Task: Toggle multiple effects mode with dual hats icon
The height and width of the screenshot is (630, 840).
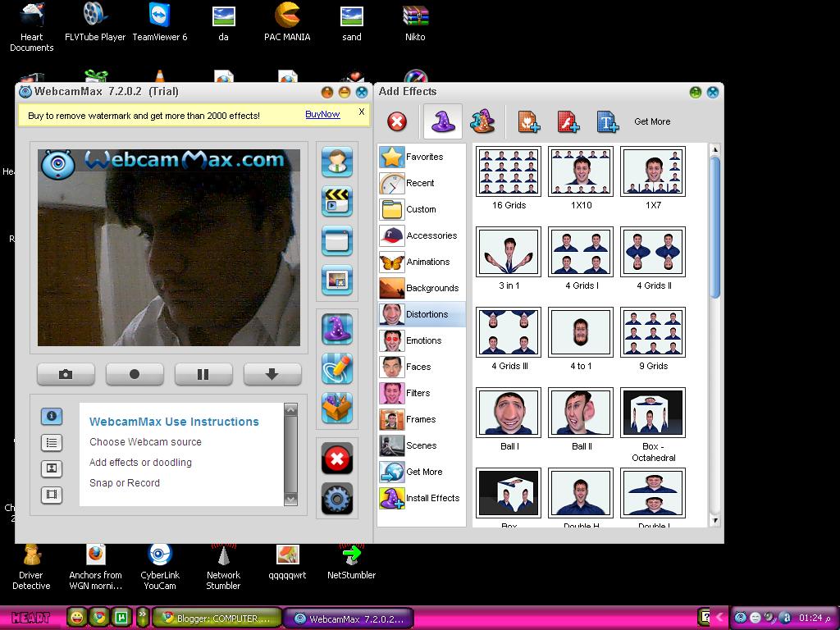Action: tap(482, 121)
